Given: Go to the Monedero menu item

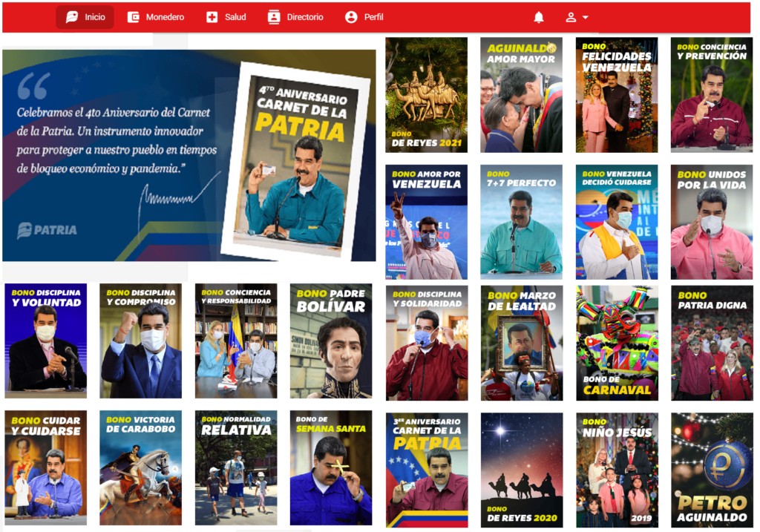Looking at the screenshot, I should click(x=165, y=17).
